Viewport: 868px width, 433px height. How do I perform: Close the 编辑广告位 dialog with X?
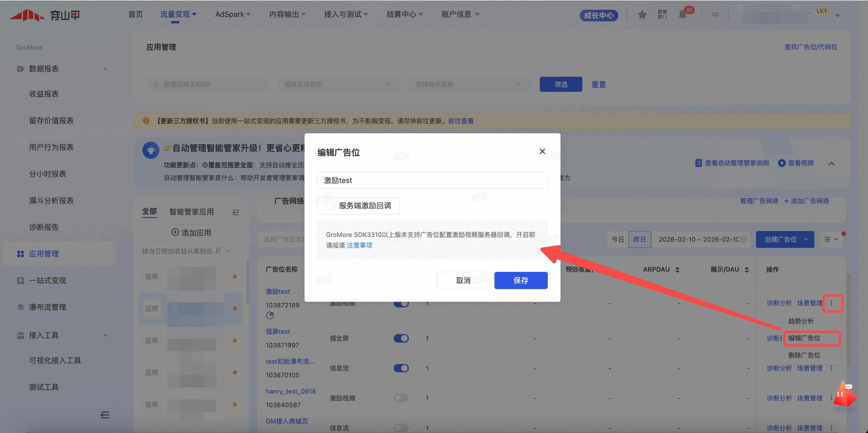(x=542, y=151)
